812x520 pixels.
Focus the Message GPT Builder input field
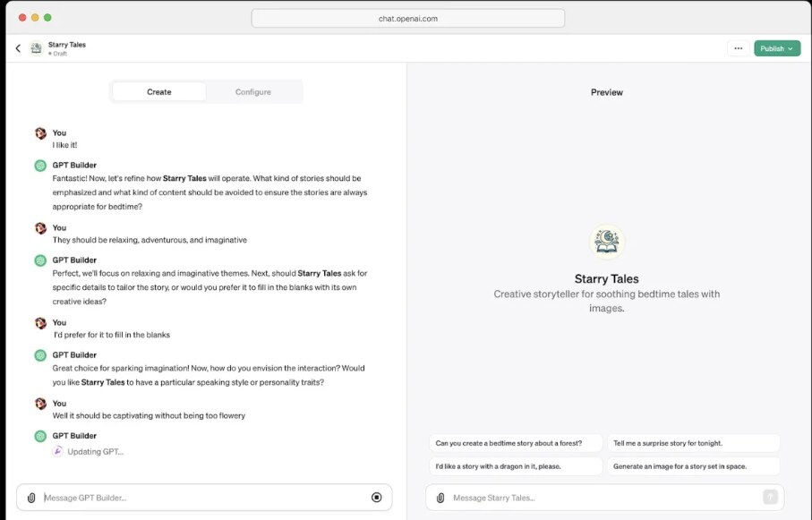[x=201, y=498]
